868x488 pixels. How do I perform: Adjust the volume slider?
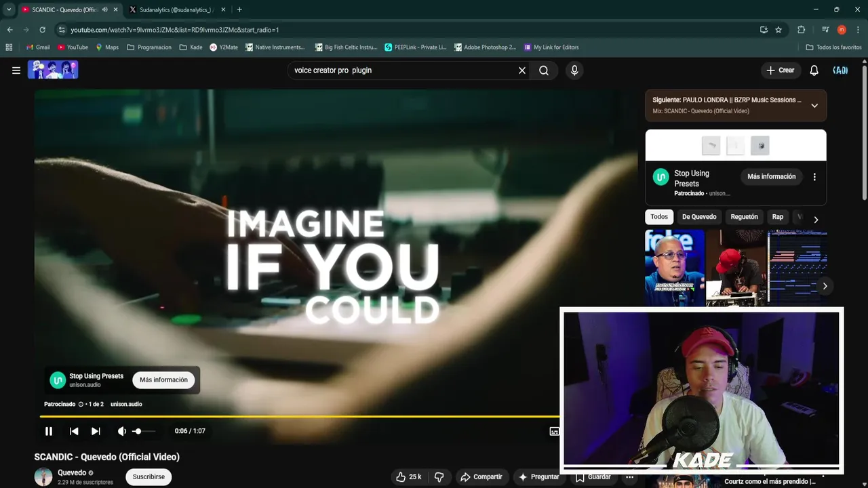pos(143,431)
